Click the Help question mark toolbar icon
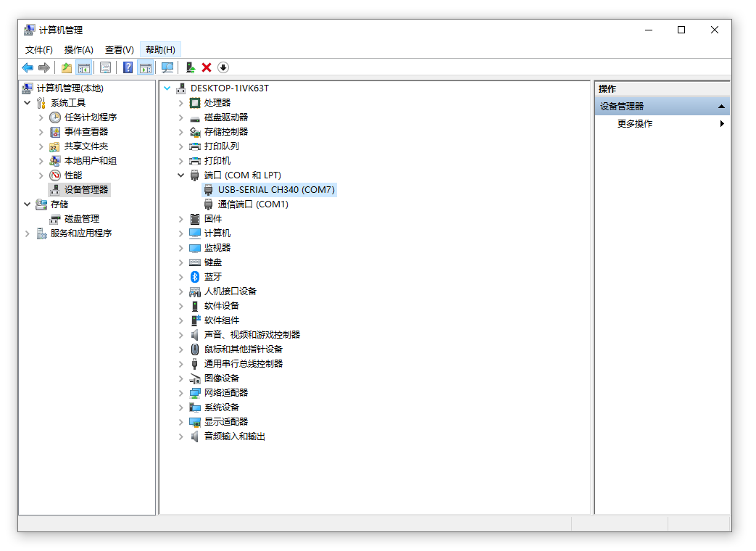The height and width of the screenshot is (551, 756). pyautogui.click(x=128, y=67)
